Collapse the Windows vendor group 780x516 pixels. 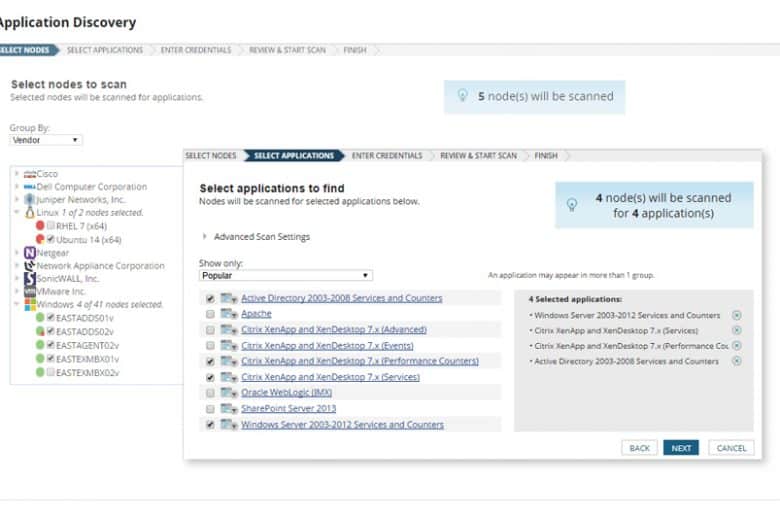pos(17,304)
